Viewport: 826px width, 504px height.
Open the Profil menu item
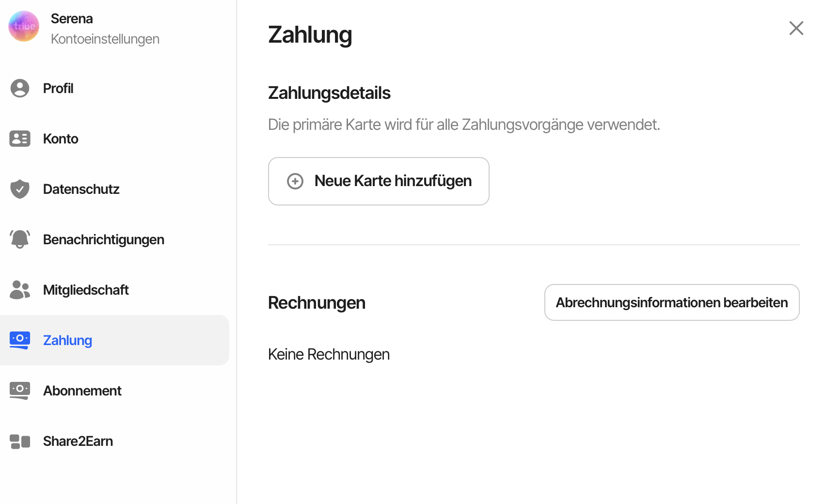pos(58,88)
